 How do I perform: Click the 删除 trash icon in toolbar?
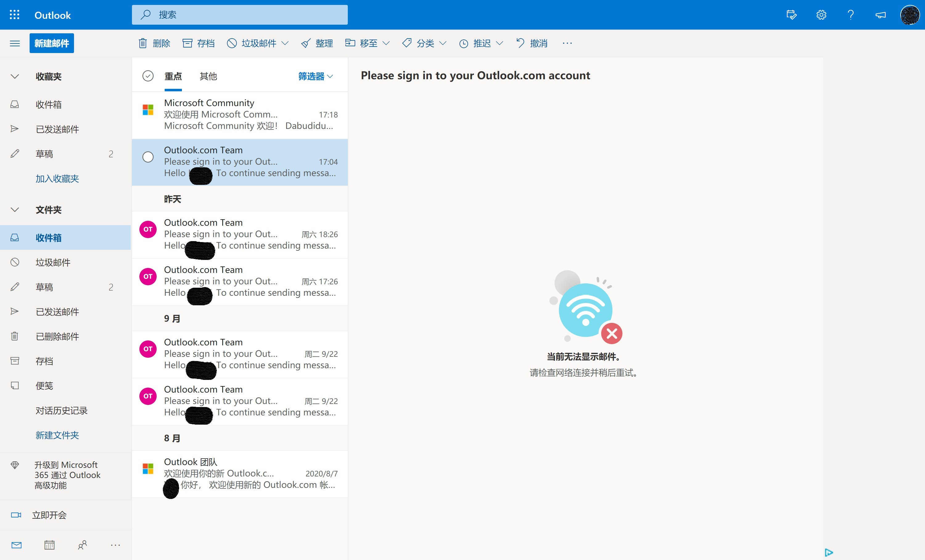(x=143, y=43)
